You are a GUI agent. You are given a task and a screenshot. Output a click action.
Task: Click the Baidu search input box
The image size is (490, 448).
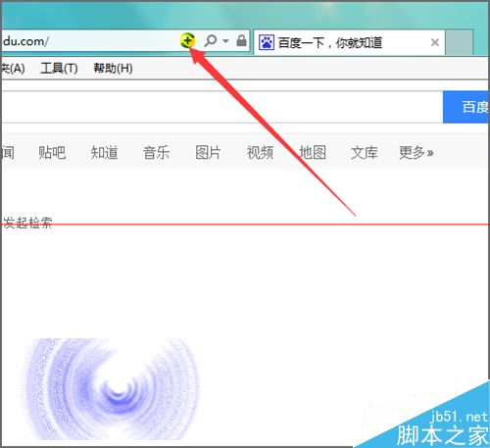[222, 107]
